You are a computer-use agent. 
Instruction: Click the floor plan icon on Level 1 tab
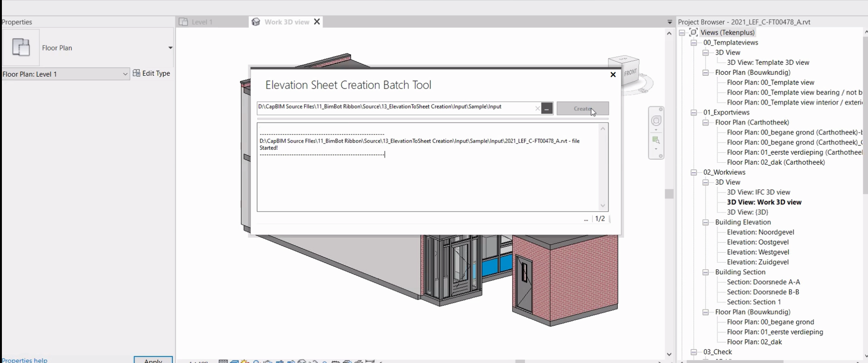pos(183,22)
